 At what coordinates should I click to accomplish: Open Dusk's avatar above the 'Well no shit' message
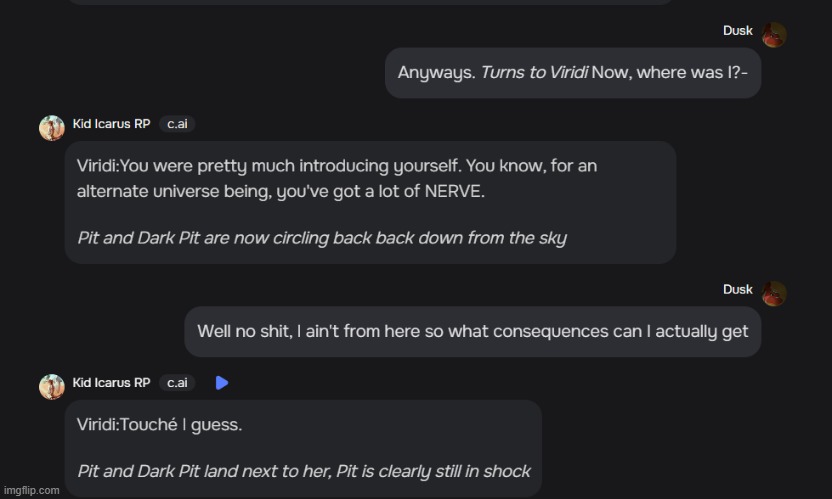[x=774, y=293]
